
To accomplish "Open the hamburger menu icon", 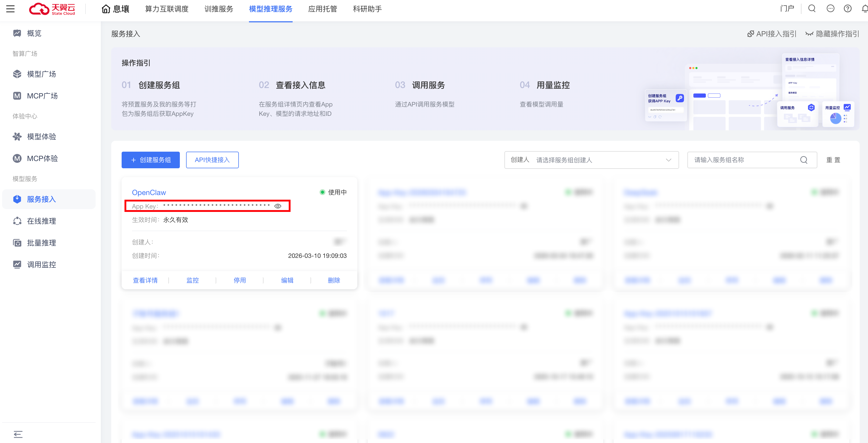I will click(x=10, y=9).
